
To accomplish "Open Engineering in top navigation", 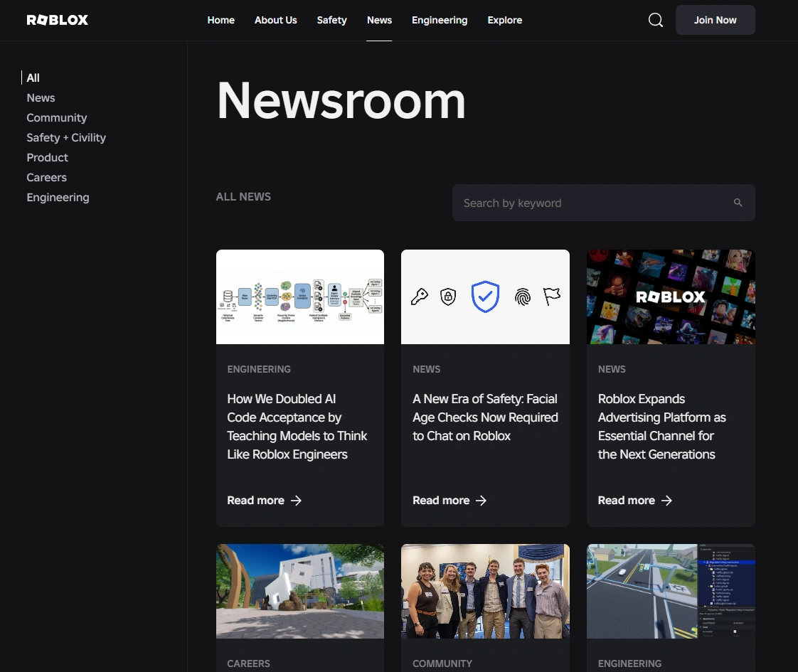I will (x=440, y=20).
